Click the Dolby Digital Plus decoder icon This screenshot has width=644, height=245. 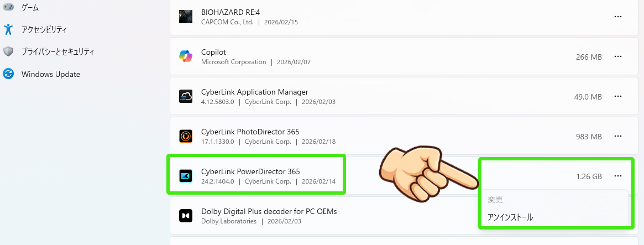coord(186,216)
